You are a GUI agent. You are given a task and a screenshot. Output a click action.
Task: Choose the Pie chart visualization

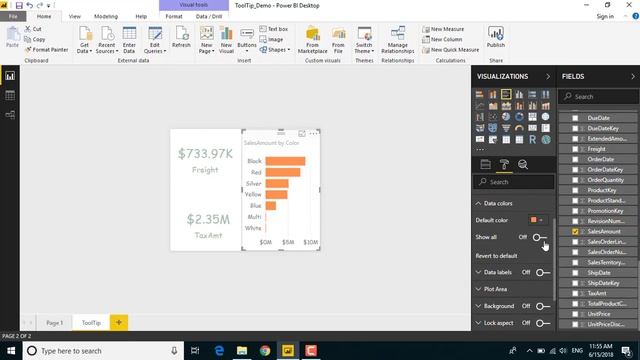coord(506,117)
